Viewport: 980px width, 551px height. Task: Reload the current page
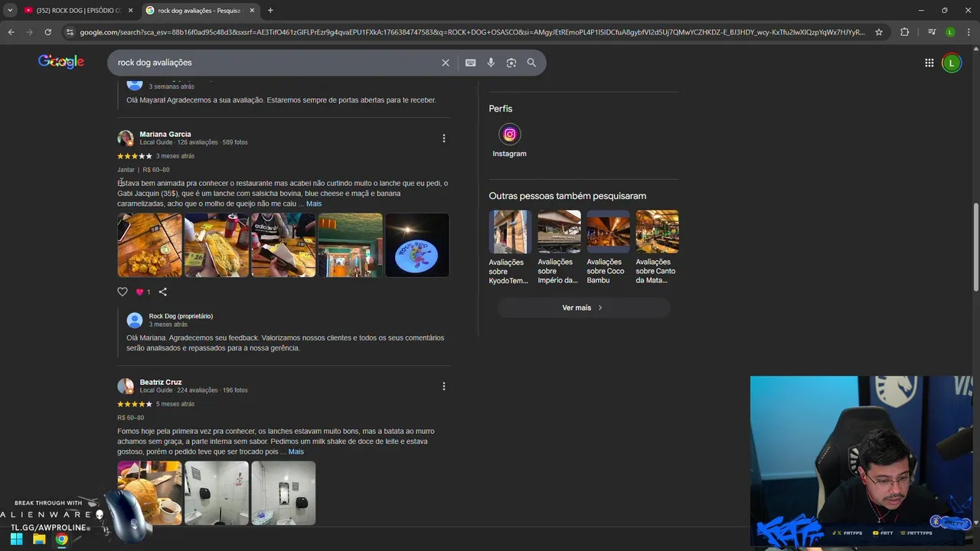point(47,32)
